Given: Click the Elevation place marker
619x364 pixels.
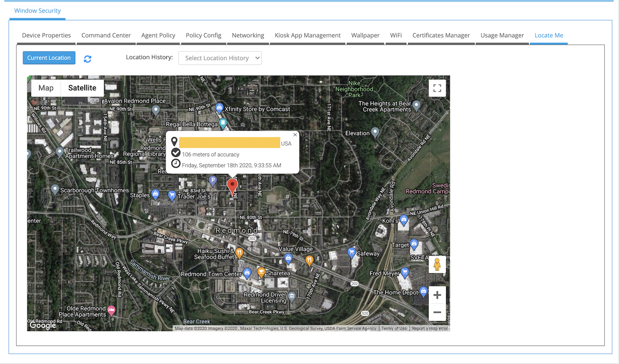Looking at the screenshot, I should point(375,132).
